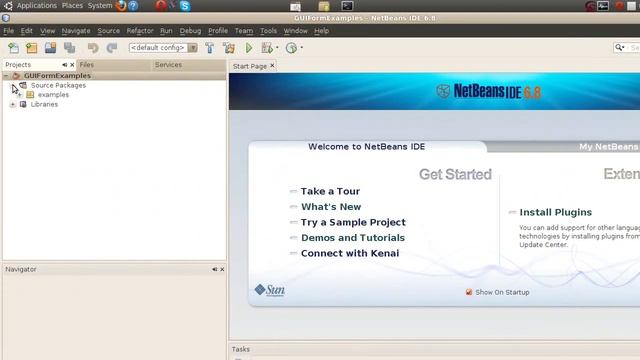
Task: Open the Try a Sample Project link
Action: point(353,222)
